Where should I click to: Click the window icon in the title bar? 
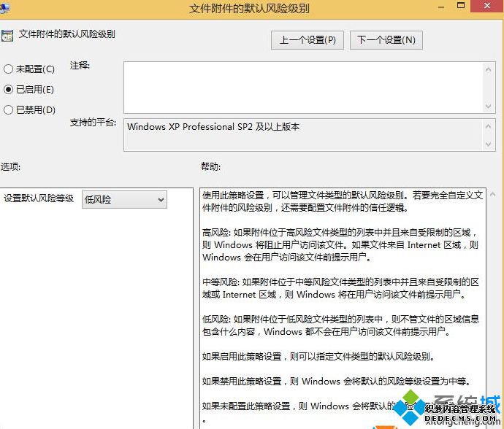[x=4, y=8]
